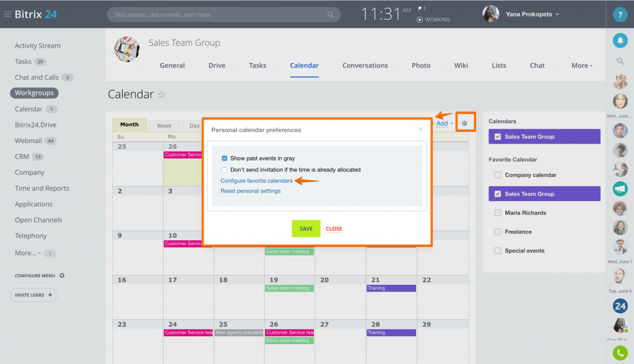Click the green phone call icon
This screenshot has height=364, width=634.
click(x=620, y=353)
